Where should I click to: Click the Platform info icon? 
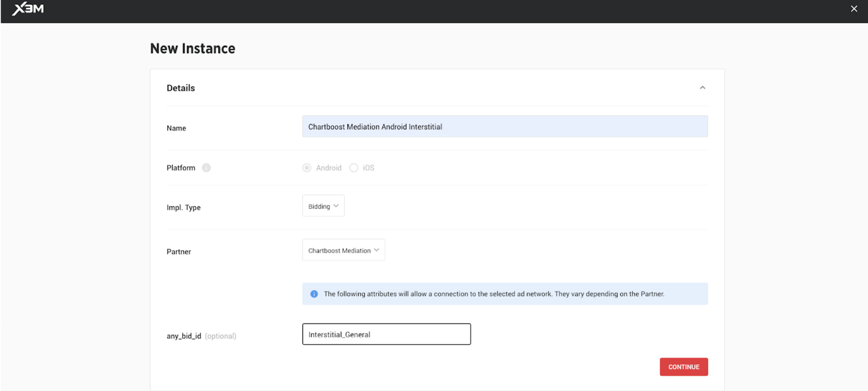click(x=206, y=168)
